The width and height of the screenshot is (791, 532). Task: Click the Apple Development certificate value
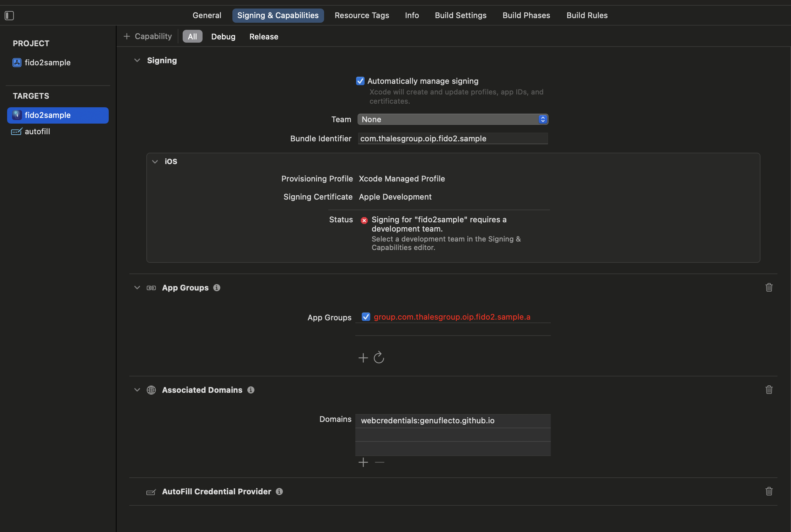tap(395, 197)
